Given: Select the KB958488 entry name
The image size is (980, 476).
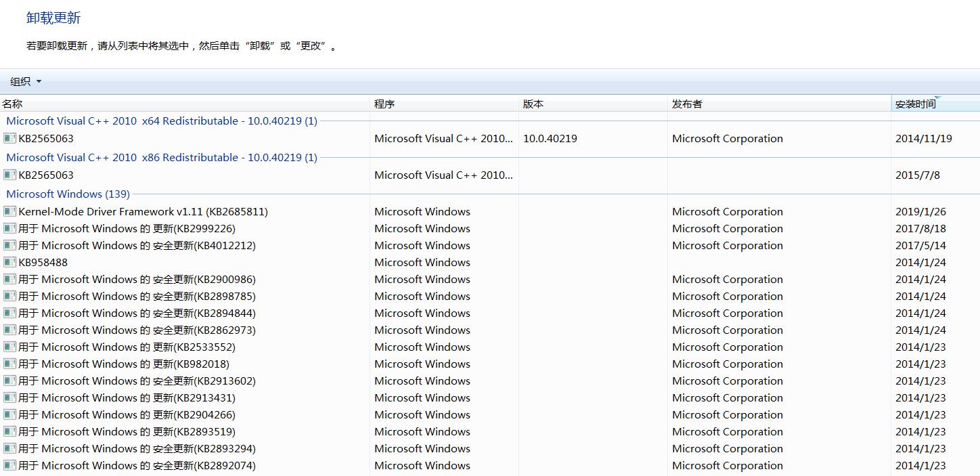Looking at the screenshot, I should click(x=43, y=262).
